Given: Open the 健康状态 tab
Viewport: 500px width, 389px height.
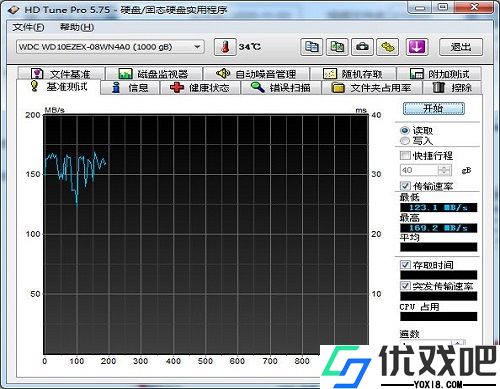Looking at the screenshot, I should pyautogui.click(x=200, y=88).
